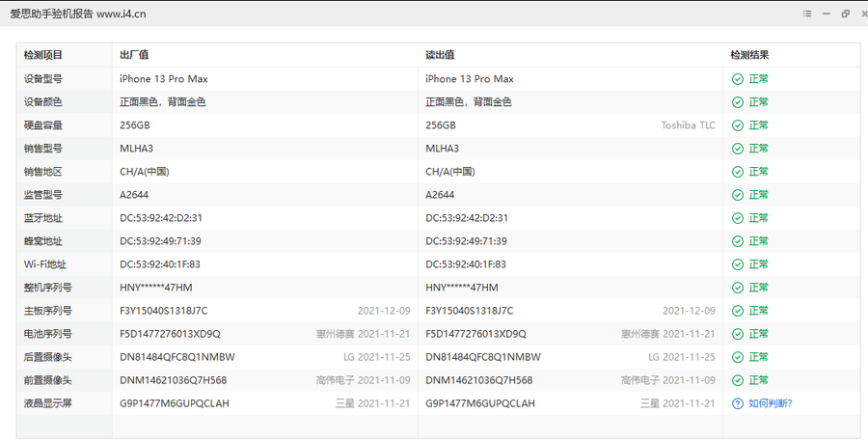The width and height of the screenshot is (868, 442).
Task: Select the 后置摄像头 row label
Action: click(47, 357)
